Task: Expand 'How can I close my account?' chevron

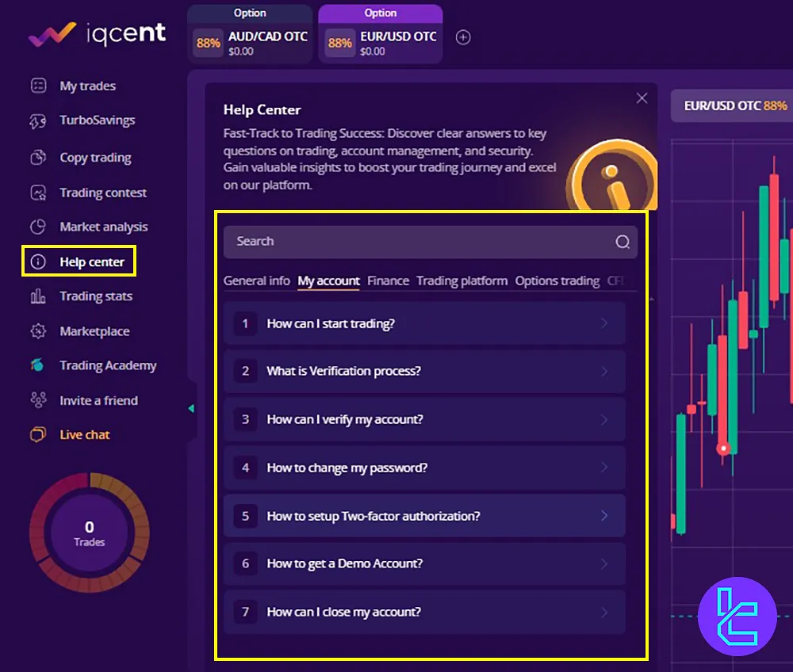Action: pyautogui.click(x=603, y=612)
